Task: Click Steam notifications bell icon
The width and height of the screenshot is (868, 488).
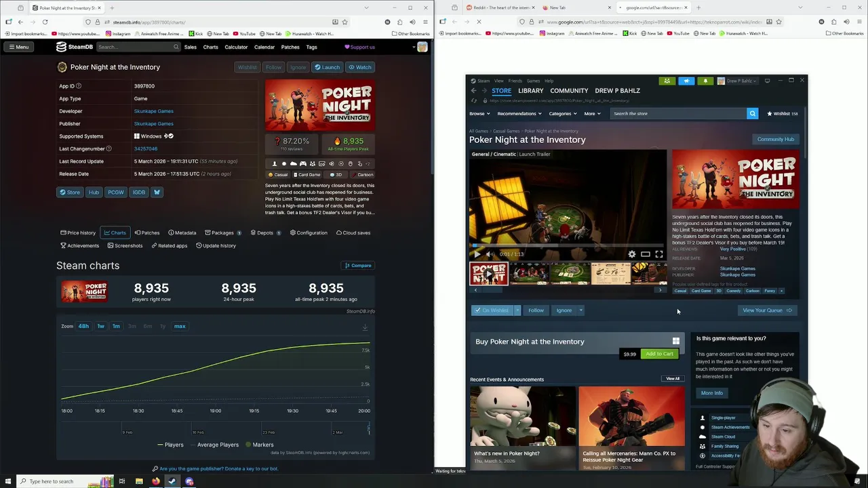Action: click(705, 81)
